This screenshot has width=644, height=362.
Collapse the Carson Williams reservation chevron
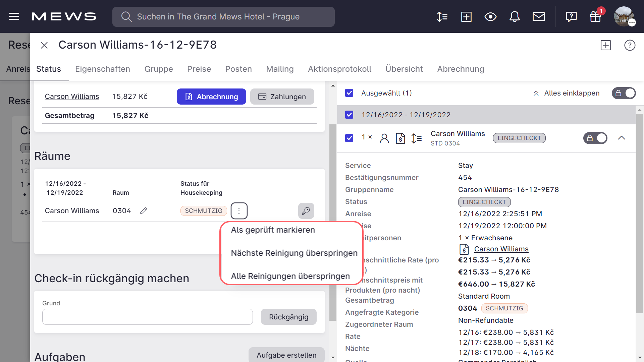[x=622, y=138]
